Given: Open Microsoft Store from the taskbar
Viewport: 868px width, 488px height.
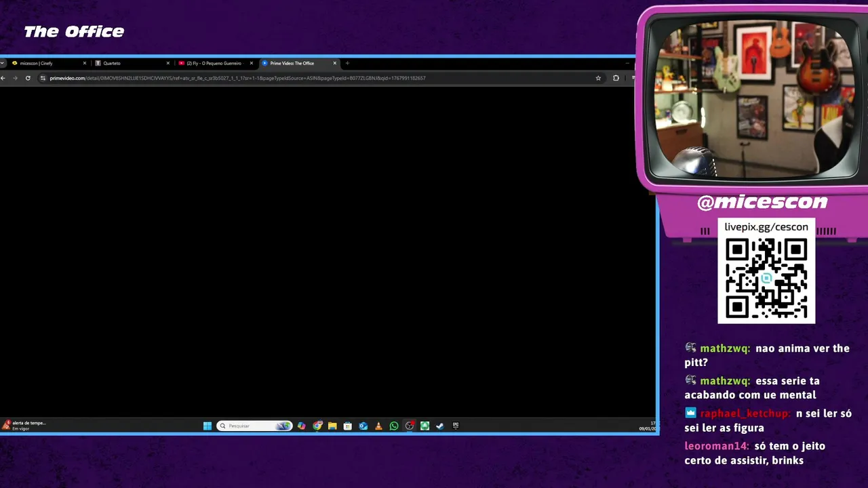Looking at the screenshot, I should tap(348, 426).
